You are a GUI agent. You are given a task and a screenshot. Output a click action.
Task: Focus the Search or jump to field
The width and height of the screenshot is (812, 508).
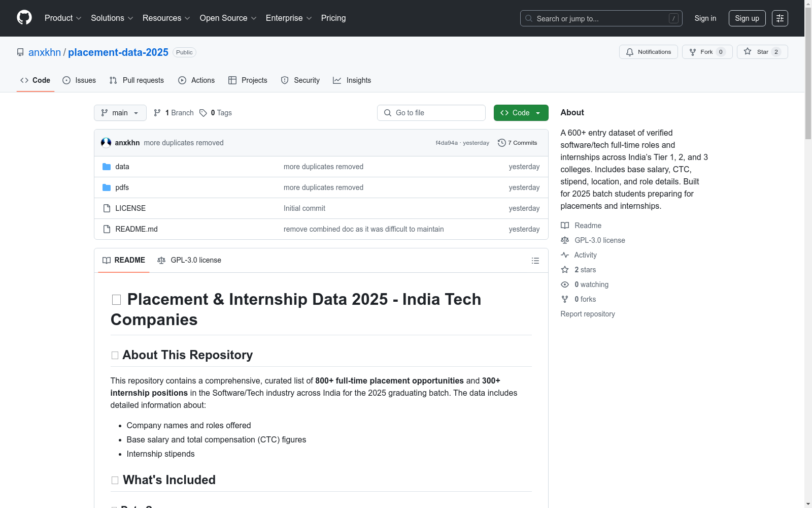(x=601, y=18)
